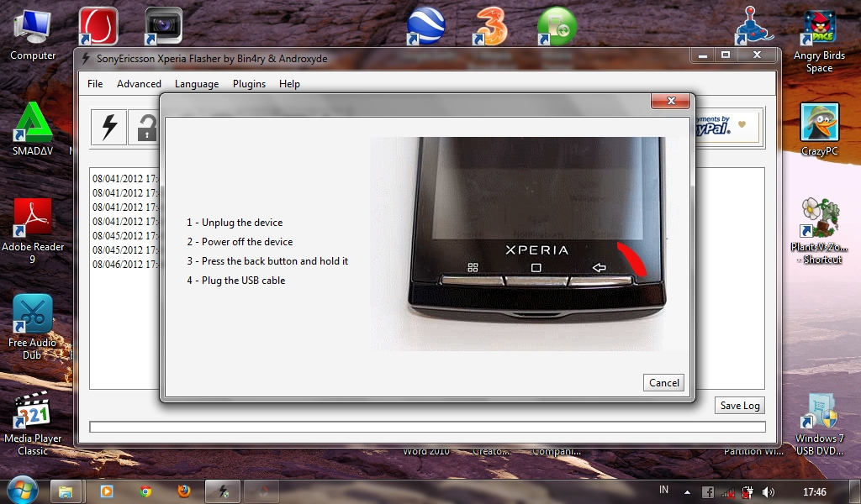This screenshot has width=861, height=504.
Task: Click the IN language indicator in tray
Action: pyautogui.click(x=663, y=490)
